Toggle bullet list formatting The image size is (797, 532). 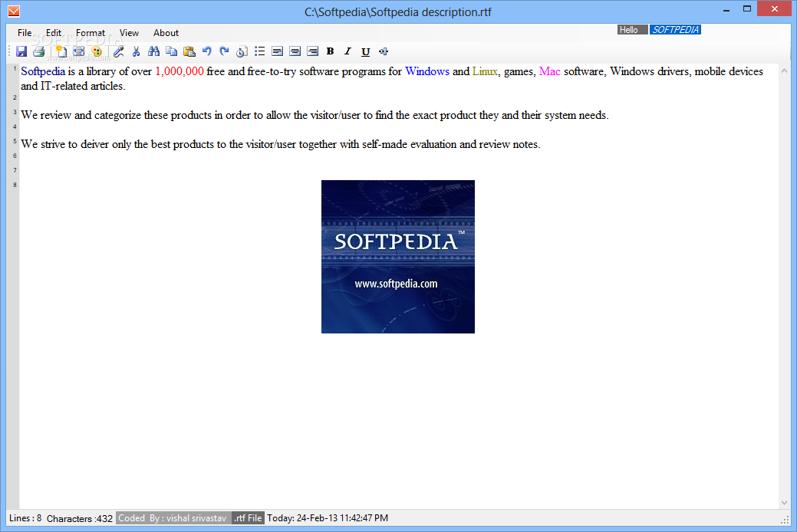click(x=260, y=51)
